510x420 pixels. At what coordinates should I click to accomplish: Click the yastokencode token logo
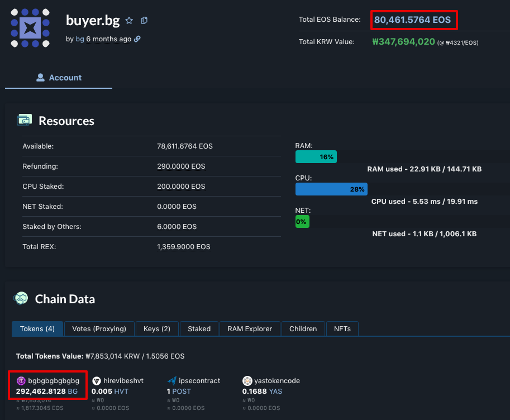pyautogui.click(x=247, y=381)
